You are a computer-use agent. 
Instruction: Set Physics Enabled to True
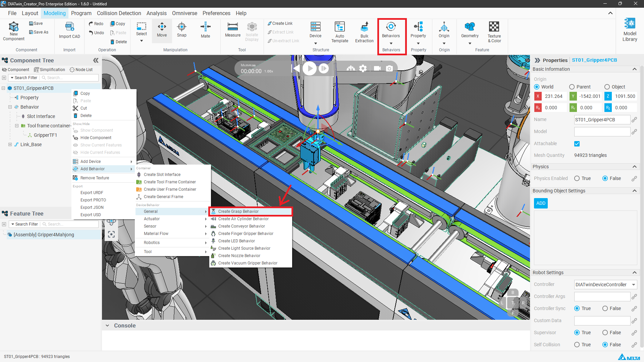coord(577,178)
